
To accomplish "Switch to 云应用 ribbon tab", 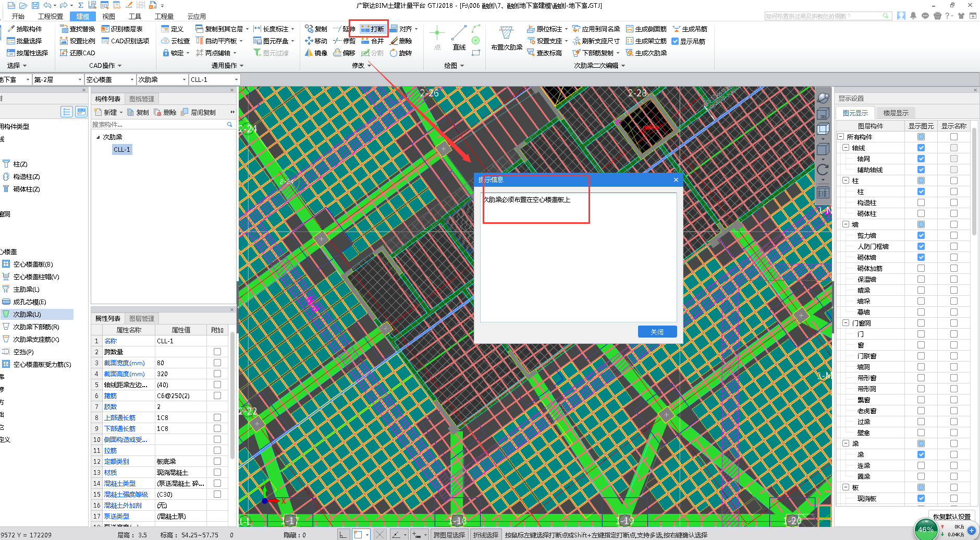I will coord(197,16).
